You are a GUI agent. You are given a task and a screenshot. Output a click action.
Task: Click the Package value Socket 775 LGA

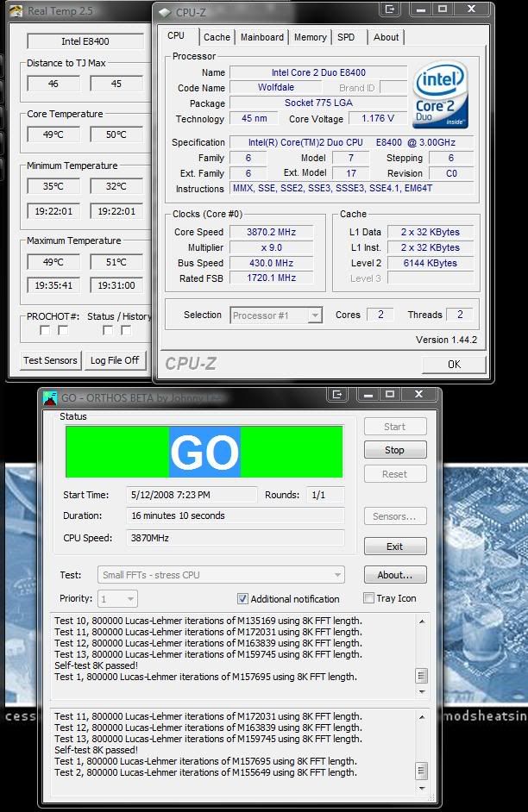coord(318,103)
